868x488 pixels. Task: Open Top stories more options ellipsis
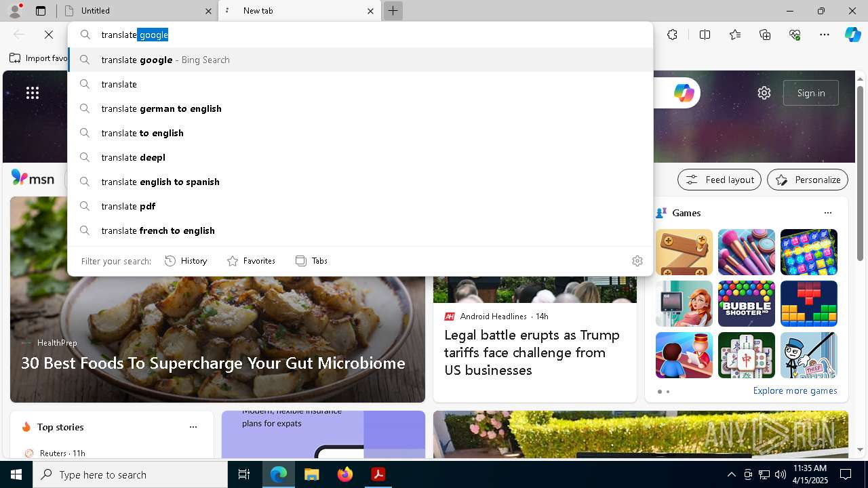point(193,427)
